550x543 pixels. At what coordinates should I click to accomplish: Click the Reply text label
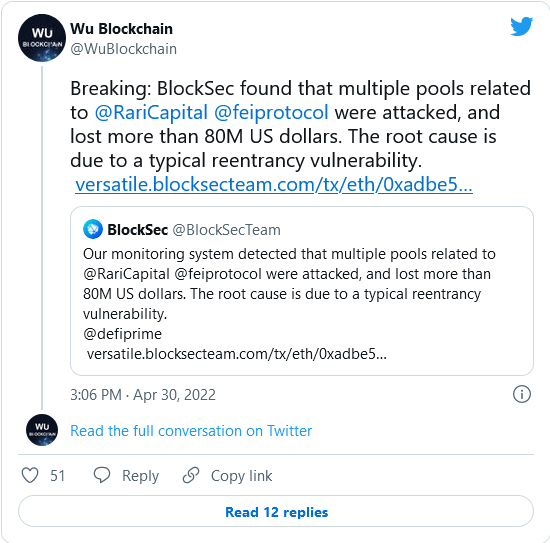click(x=140, y=476)
